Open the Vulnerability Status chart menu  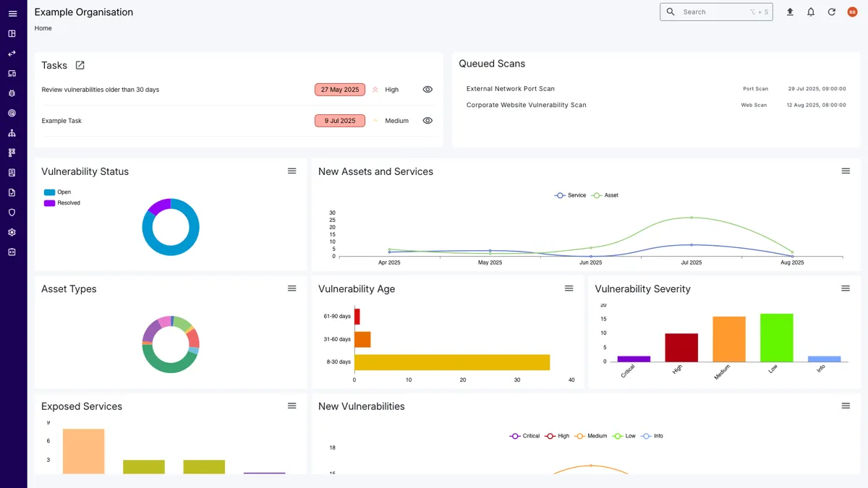(292, 171)
